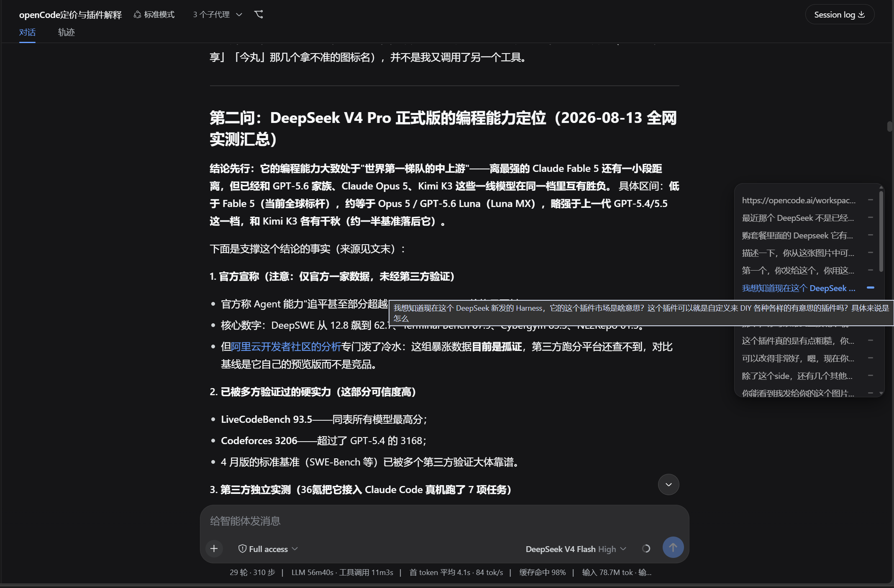Image resolution: width=894 pixels, height=588 pixels.
Task: Jump to message 第一个，你发给这个，你用这...
Action: (x=798, y=271)
